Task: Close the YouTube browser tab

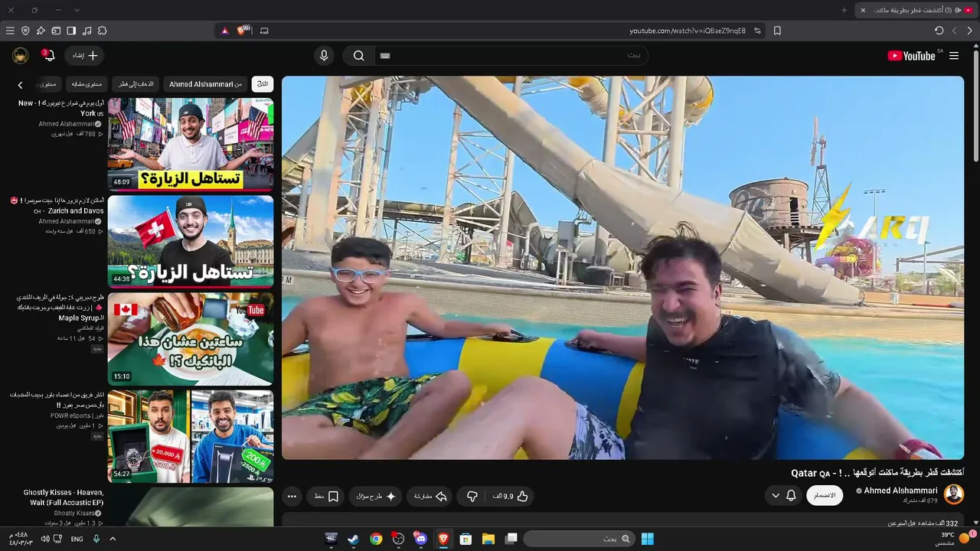Action: [x=863, y=10]
